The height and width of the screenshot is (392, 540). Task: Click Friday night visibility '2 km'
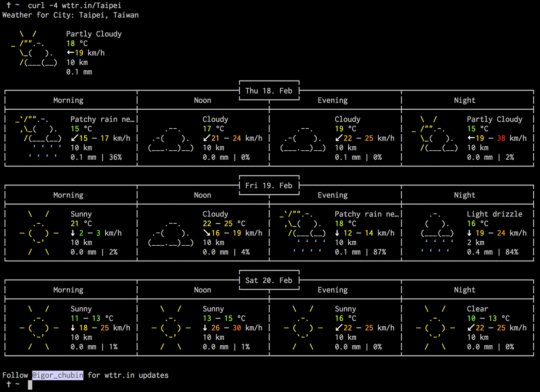[x=476, y=243]
